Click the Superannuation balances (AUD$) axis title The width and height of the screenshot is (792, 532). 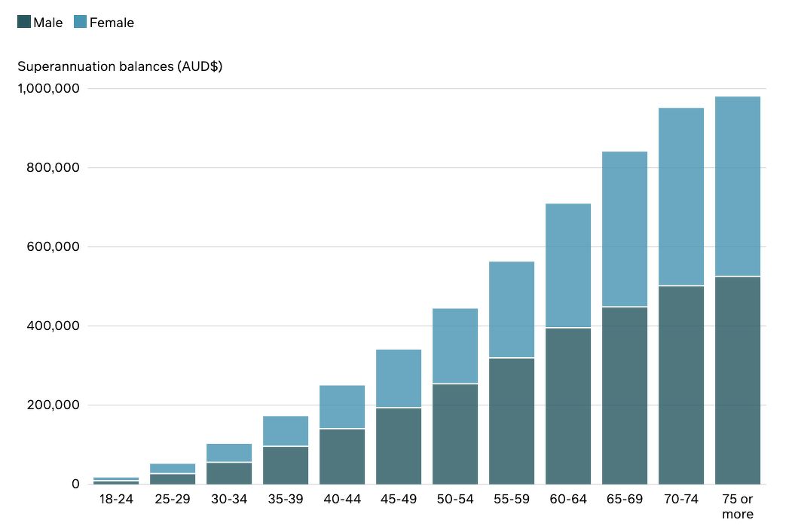[120, 66]
